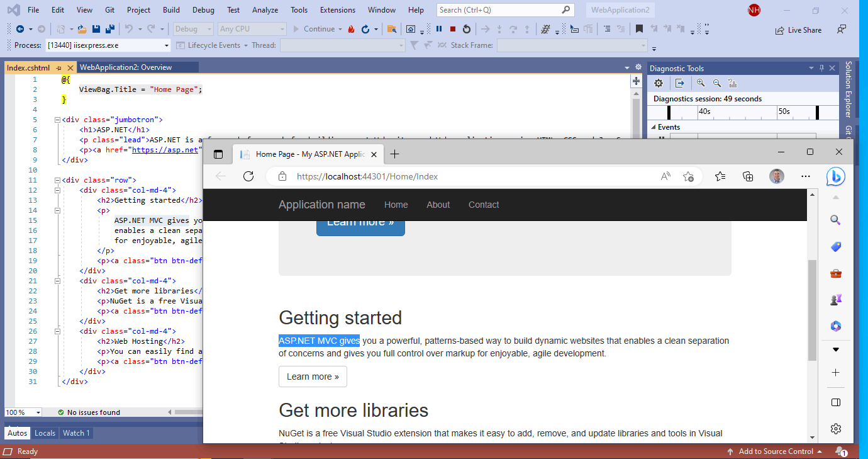Collapse the jumbotron div at line 5
Screen dimensions: 868x459
click(x=57, y=120)
